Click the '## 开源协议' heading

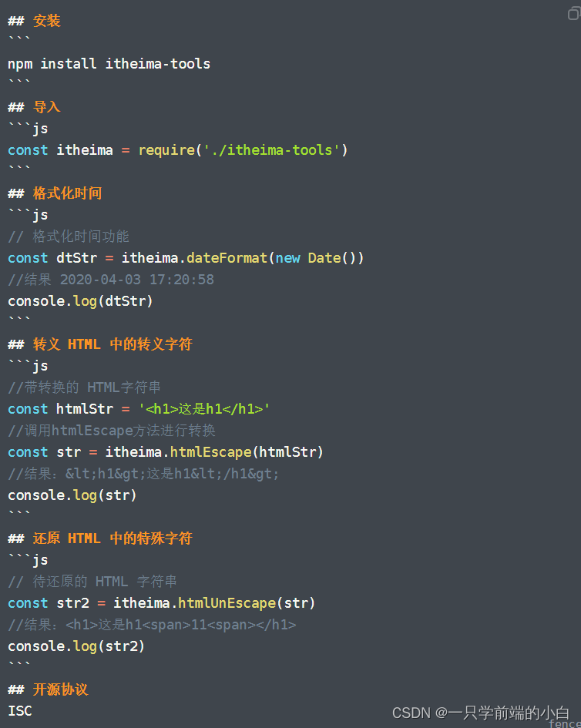pos(48,689)
